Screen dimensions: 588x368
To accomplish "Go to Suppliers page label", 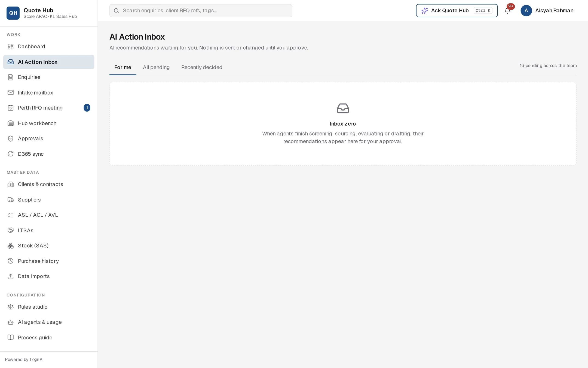I will click(x=29, y=200).
